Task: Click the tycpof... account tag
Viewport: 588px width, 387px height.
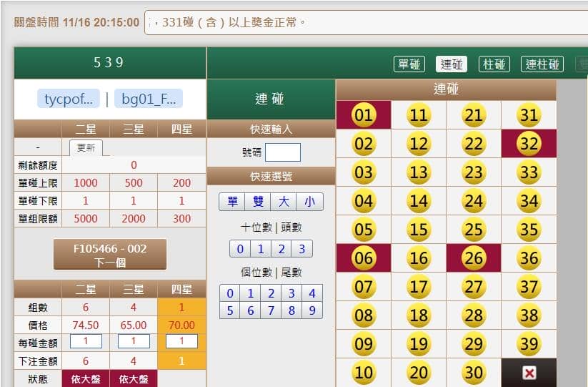Action: [x=69, y=99]
